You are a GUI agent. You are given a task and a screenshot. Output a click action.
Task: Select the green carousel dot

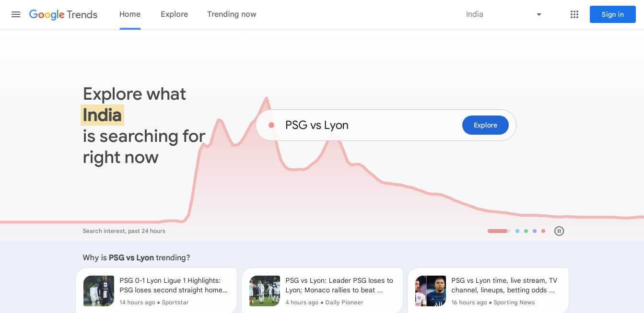tap(526, 231)
